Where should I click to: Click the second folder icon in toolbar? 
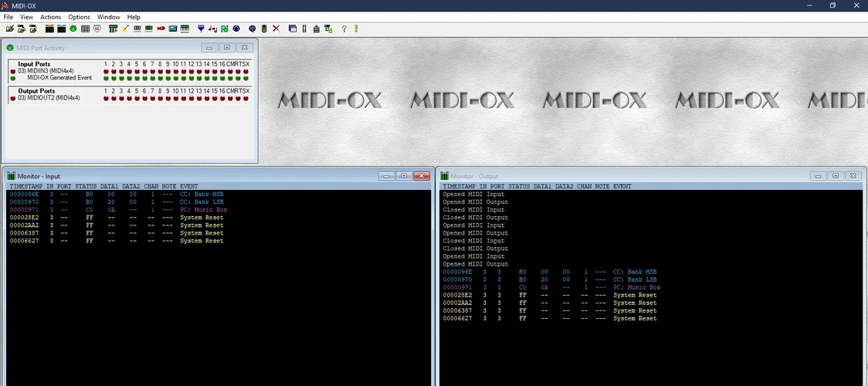(21, 29)
